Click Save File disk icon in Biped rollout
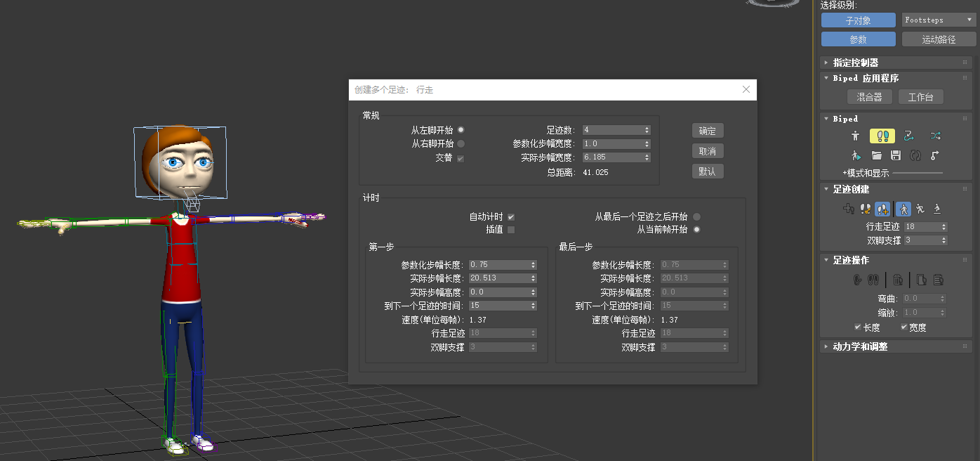 [896, 155]
